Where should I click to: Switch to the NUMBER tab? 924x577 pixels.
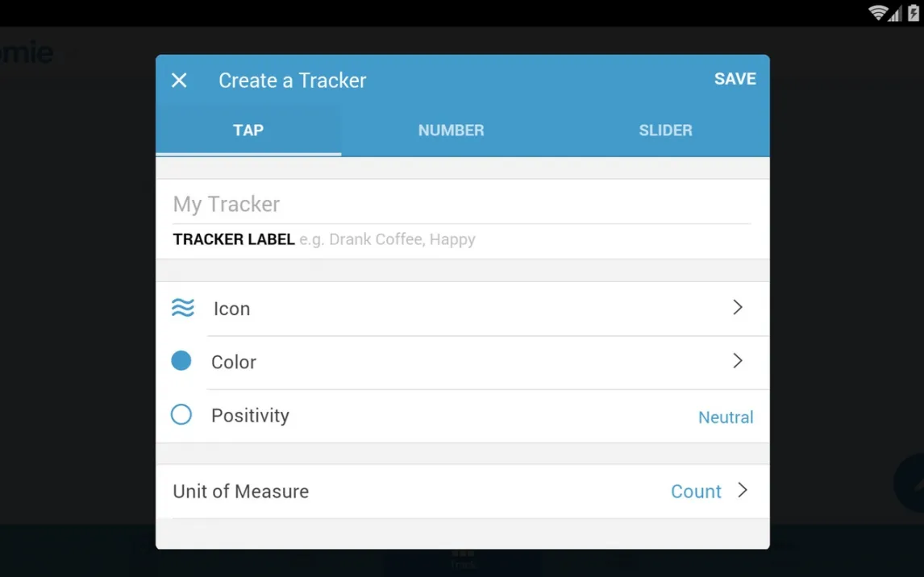(451, 131)
